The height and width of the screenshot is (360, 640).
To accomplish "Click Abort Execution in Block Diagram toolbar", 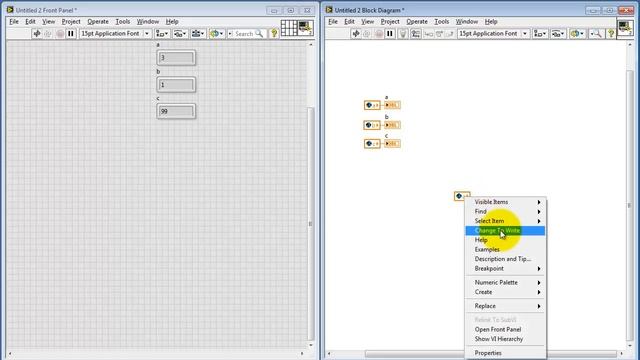I will (x=378, y=33).
